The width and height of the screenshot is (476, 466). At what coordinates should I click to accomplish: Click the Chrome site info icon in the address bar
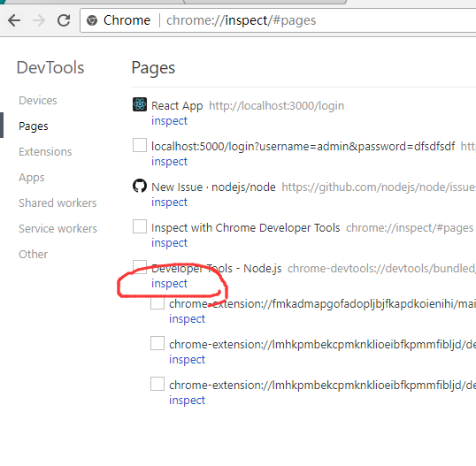point(92,20)
